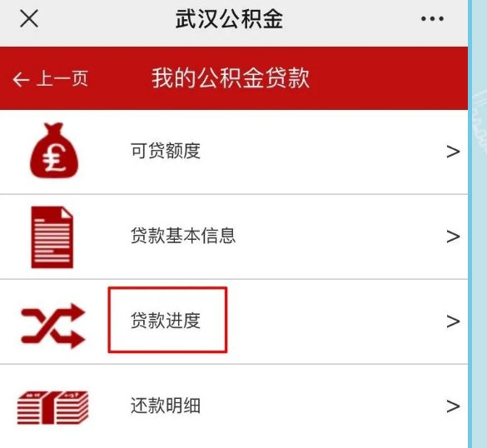The width and height of the screenshot is (487, 448).
Task: Tap the money bag icon
Action: pos(54,151)
